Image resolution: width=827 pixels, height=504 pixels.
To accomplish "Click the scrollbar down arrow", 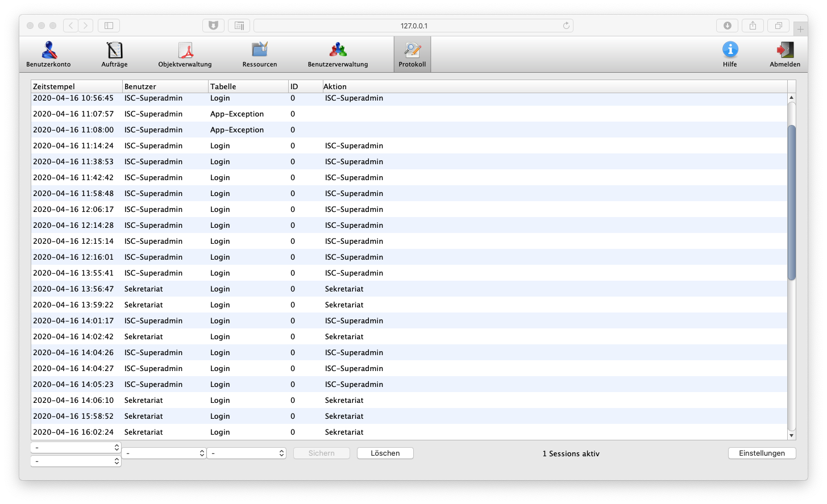I will pos(792,436).
